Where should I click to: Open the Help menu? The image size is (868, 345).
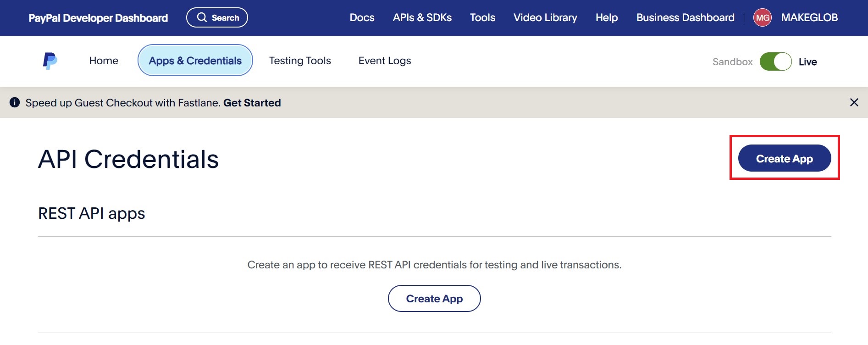(x=607, y=17)
